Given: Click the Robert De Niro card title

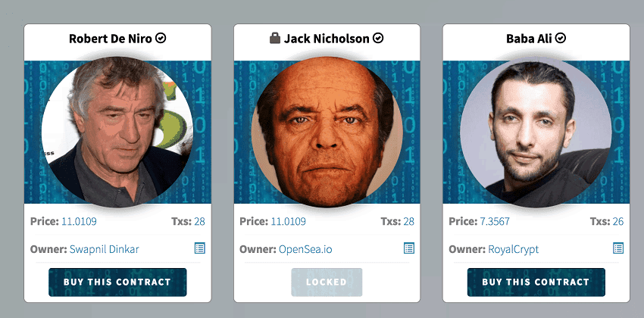Looking at the screenshot, I should (110, 38).
